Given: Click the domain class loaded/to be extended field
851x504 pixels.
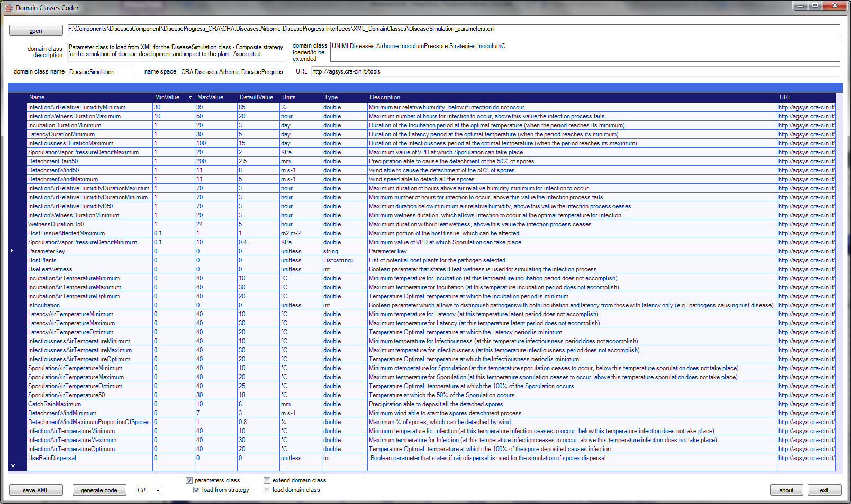Looking at the screenshot, I should click(585, 51).
